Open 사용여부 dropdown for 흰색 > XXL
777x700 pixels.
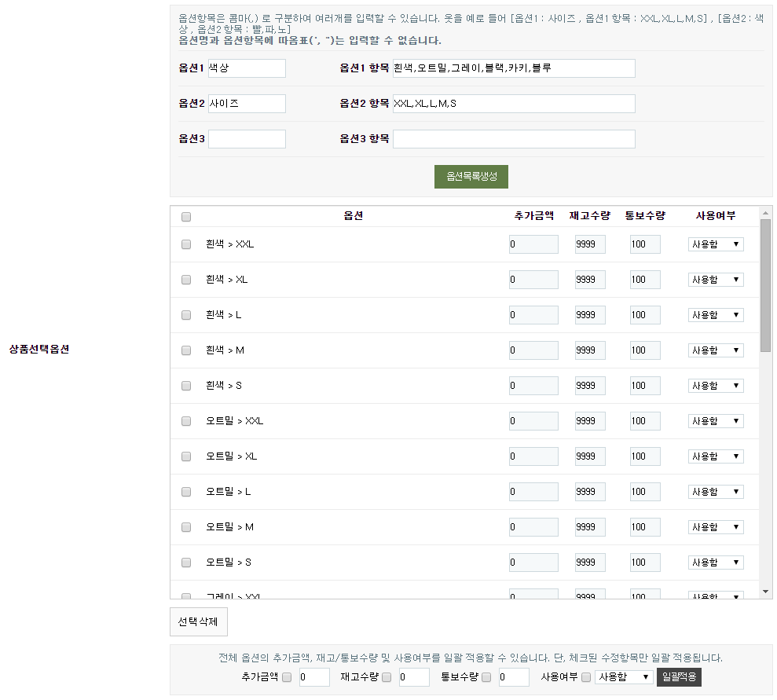click(x=715, y=244)
